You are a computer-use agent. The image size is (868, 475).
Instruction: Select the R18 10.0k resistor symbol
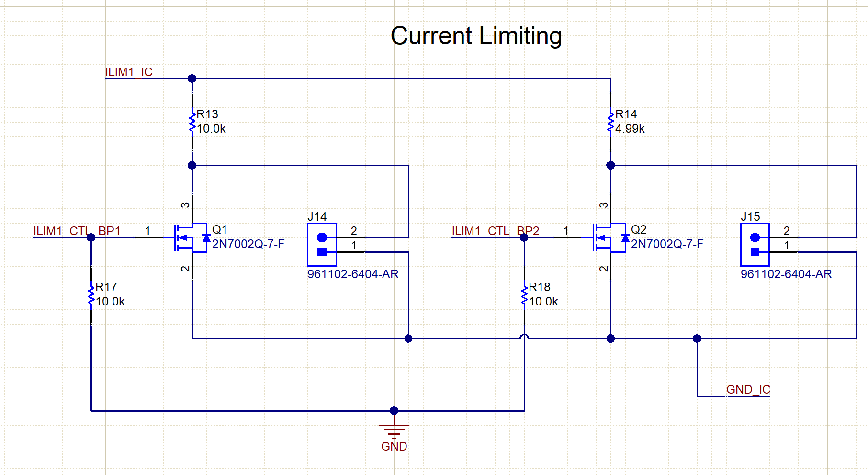click(524, 294)
